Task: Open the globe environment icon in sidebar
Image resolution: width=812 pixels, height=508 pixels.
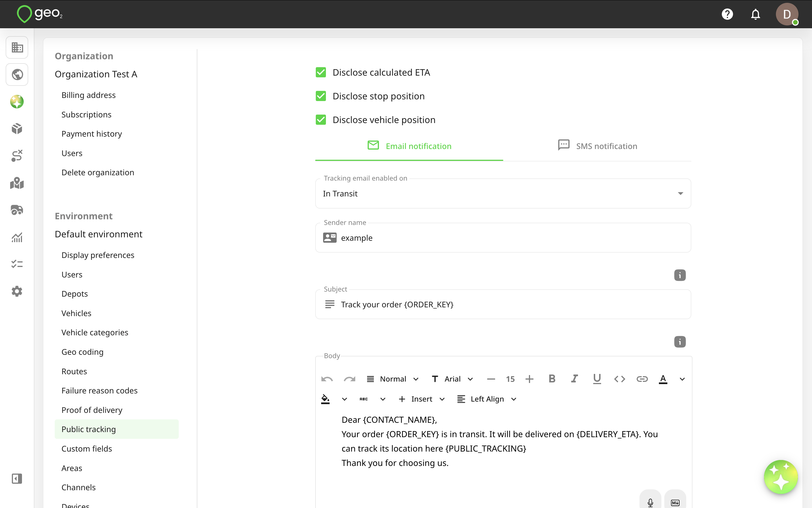Action: pyautogui.click(x=17, y=74)
